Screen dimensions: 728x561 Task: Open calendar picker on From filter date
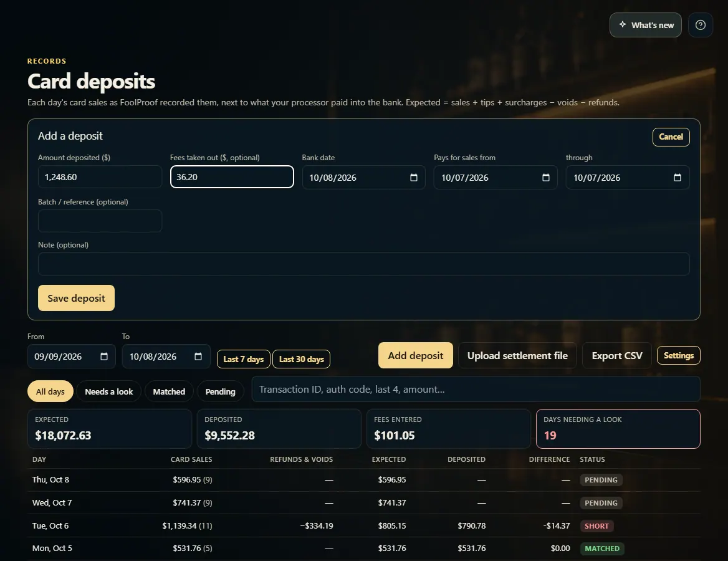pos(104,356)
